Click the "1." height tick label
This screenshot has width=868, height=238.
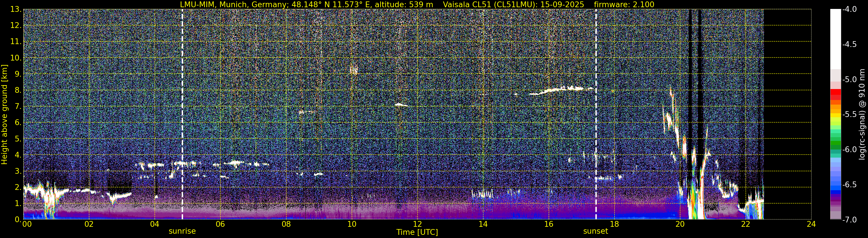coord(18,204)
